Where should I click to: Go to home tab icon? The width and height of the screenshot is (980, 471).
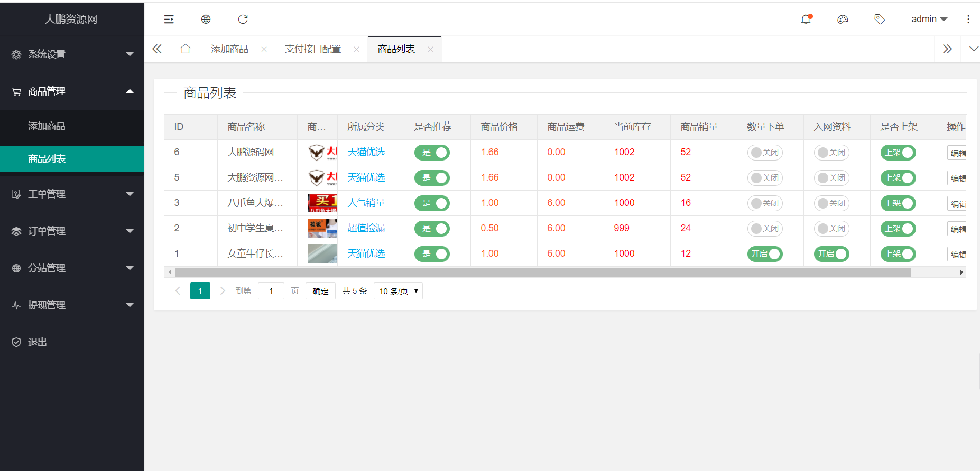pos(186,49)
